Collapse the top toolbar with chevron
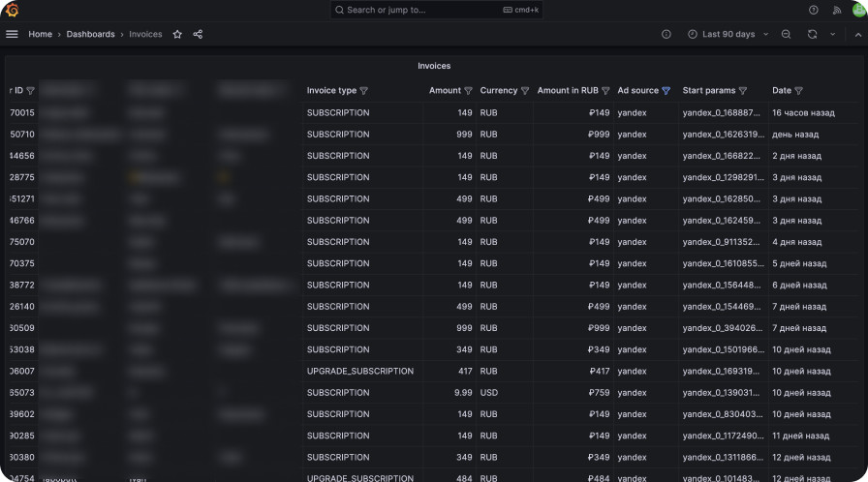Screen dimensions: 868x482 click(856, 34)
